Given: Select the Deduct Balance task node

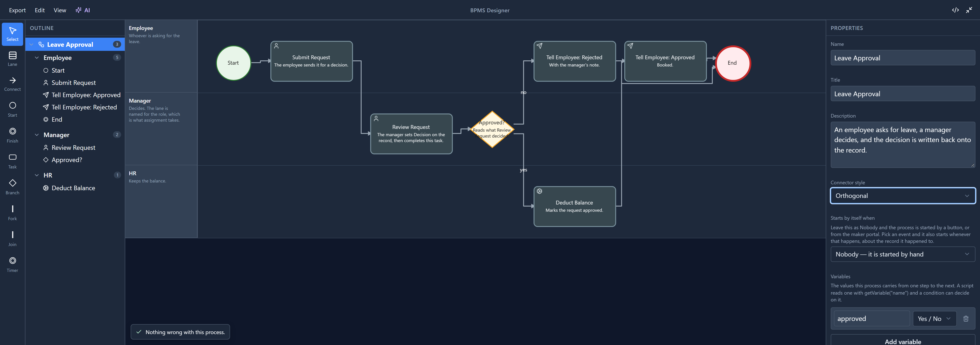Looking at the screenshot, I should coord(574,207).
